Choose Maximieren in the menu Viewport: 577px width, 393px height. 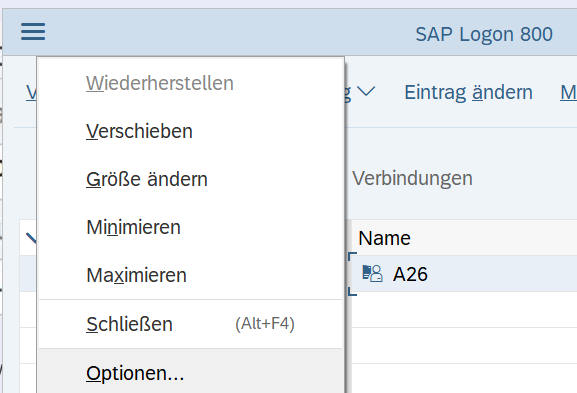(x=191, y=275)
